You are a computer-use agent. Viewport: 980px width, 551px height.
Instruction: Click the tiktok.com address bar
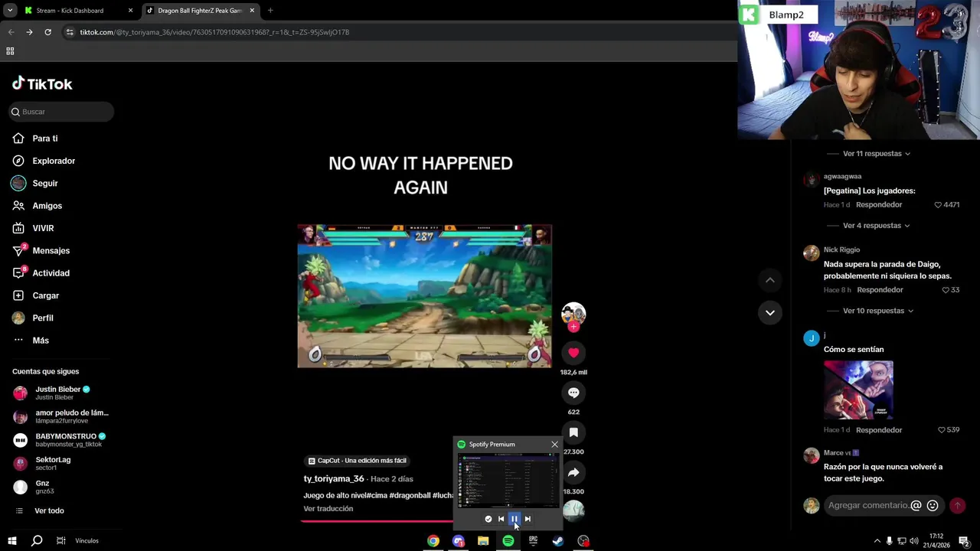pos(398,32)
